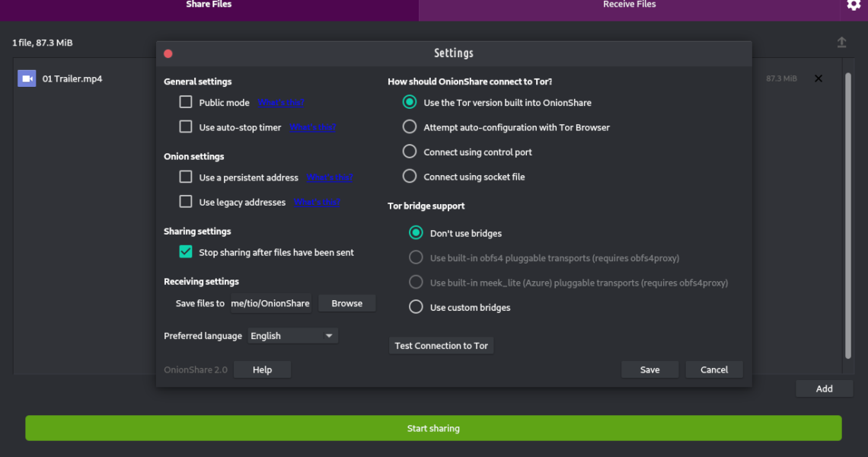Open What's this link beside Public mode
Image resolution: width=868 pixels, height=457 pixels.
pos(280,103)
